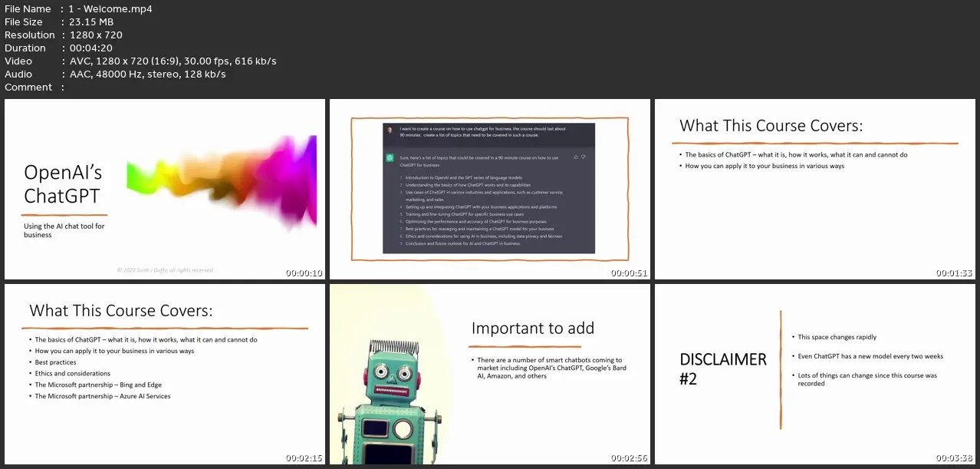Click the 00:00:10 timestamp
This screenshot has height=469, width=980.
click(304, 273)
